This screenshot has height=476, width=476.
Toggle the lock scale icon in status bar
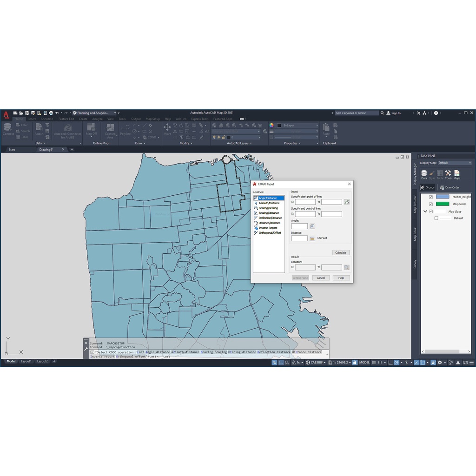[x=355, y=363]
